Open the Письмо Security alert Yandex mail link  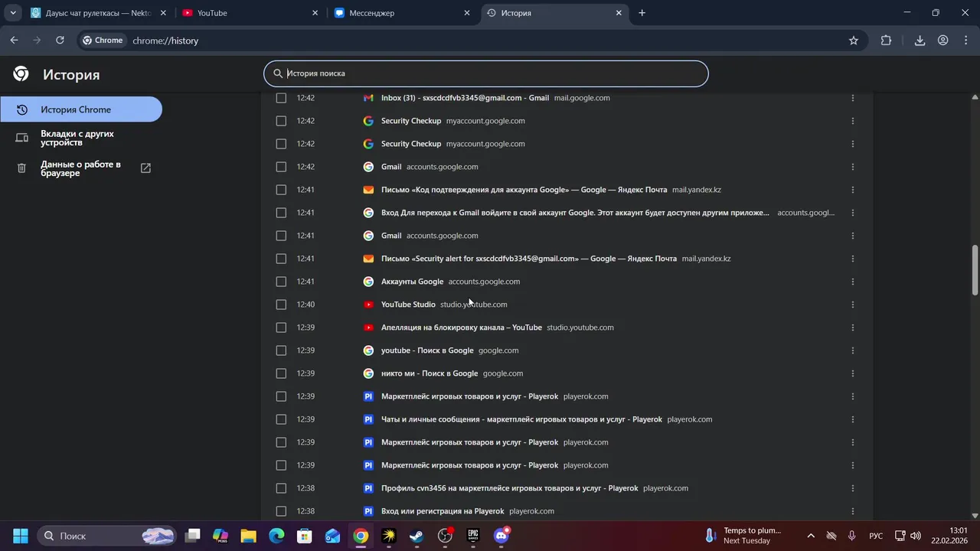pyautogui.click(x=529, y=259)
